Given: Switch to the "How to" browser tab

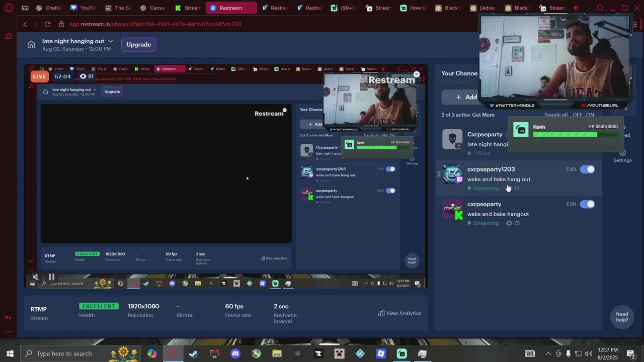Looking at the screenshot, I should coord(414,8).
